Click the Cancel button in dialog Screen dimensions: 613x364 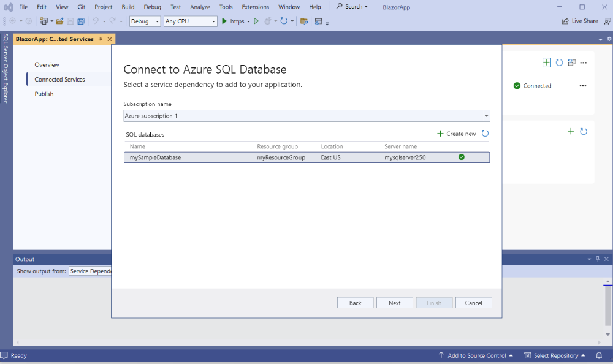(x=473, y=303)
